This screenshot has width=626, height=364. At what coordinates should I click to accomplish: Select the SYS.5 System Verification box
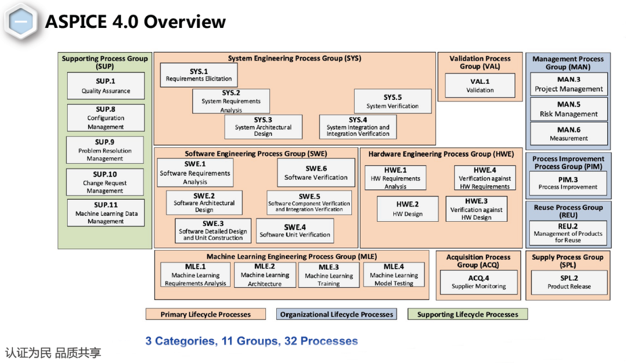click(x=392, y=101)
